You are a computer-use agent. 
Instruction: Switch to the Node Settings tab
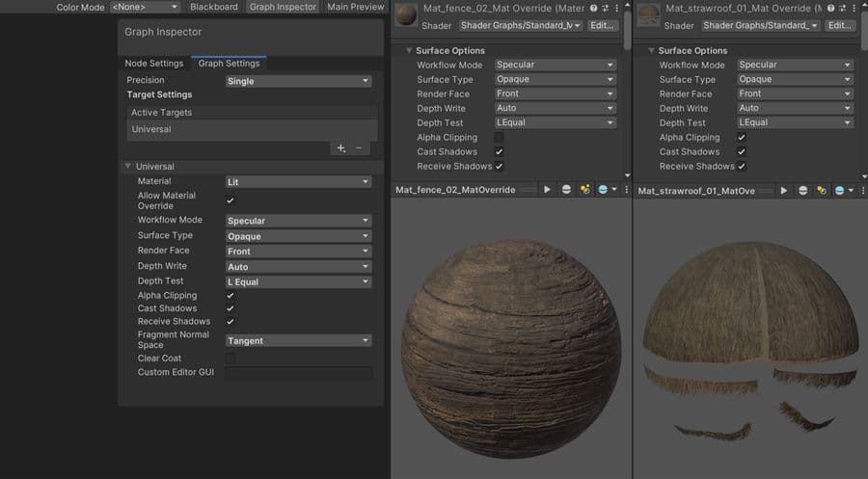[x=153, y=64]
